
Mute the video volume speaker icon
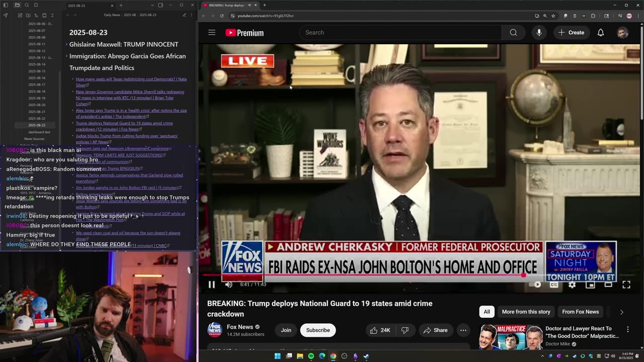point(229,285)
